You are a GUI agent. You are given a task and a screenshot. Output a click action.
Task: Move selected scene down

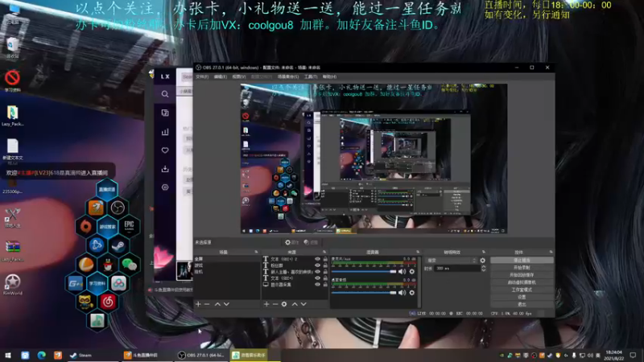pyautogui.click(x=226, y=304)
